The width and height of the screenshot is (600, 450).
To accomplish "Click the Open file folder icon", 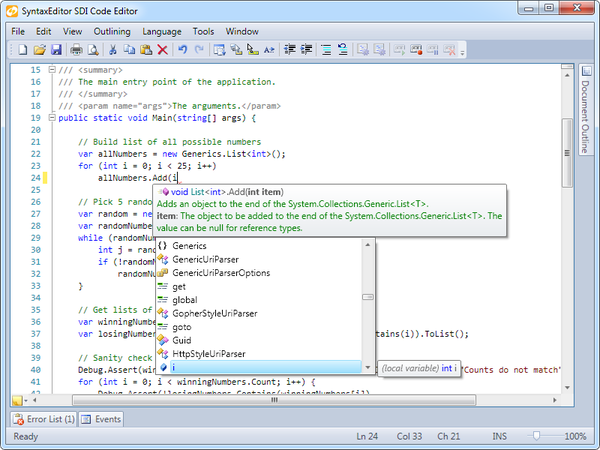I will click(x=39, y=49).
